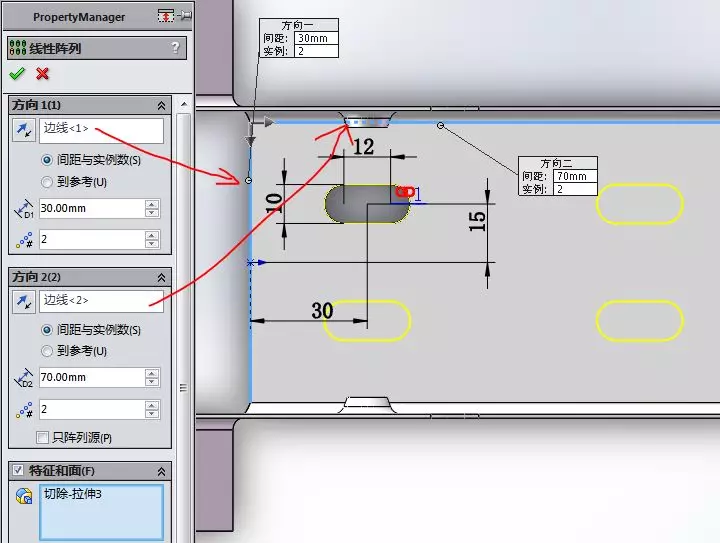
Task: Cancel the linear pattern with red X
Action: point(42,73)
